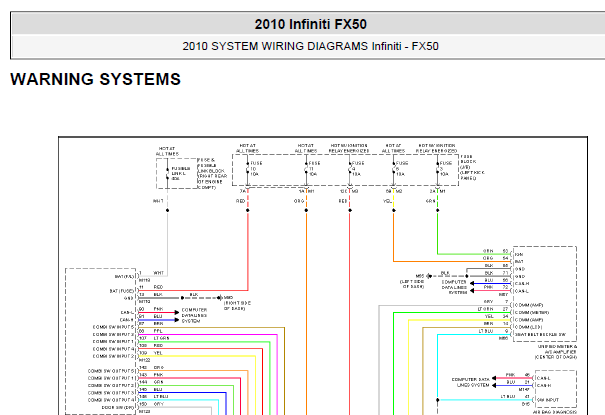Click the "SEAT BELT BUCKLE SW" terminal label
605x415 pixels.
point(540,334)
